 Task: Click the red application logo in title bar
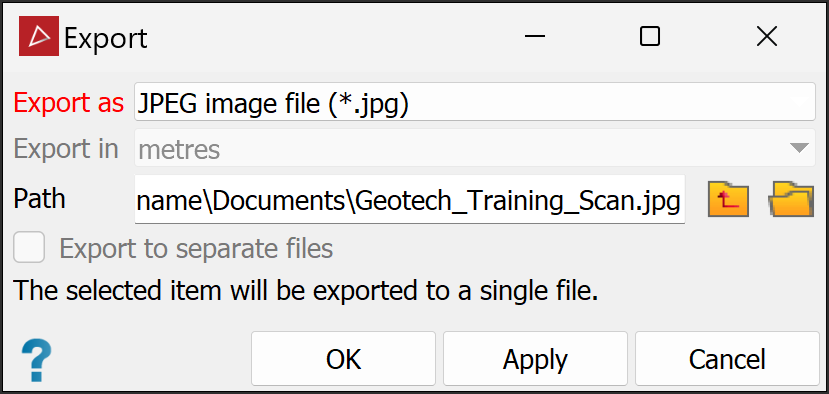click(x=39, y=36)
